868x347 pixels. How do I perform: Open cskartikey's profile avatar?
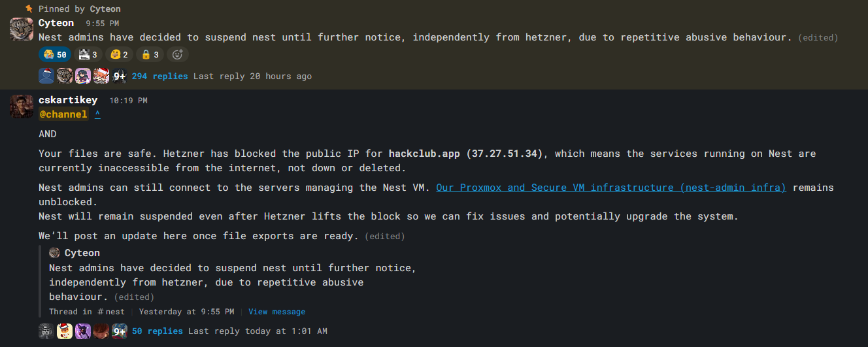point(21,106)
